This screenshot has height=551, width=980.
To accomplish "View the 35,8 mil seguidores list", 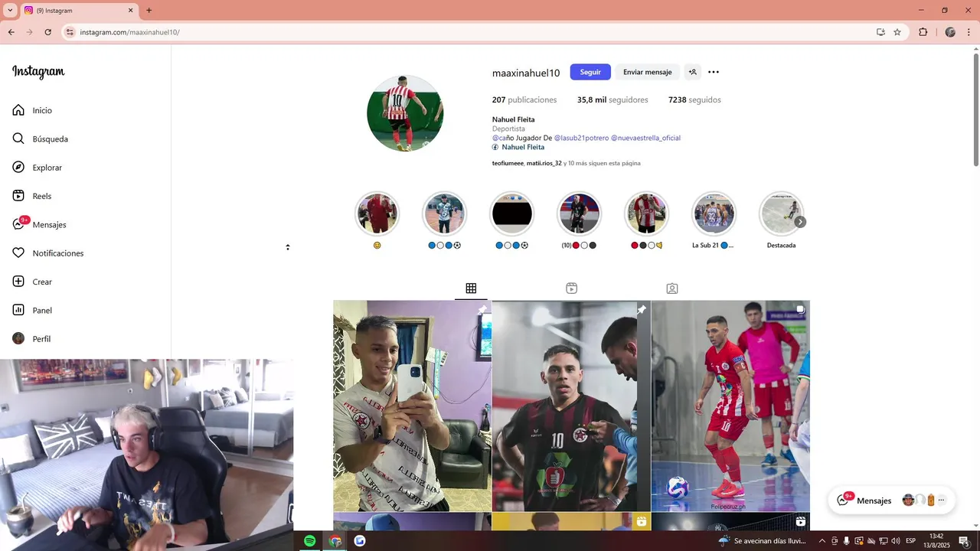I will click(612, 100).
